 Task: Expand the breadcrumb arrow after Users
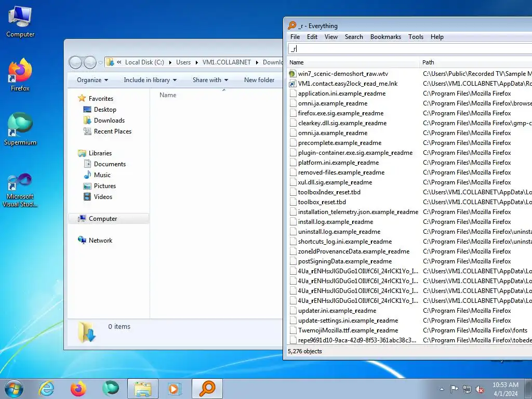196,62
